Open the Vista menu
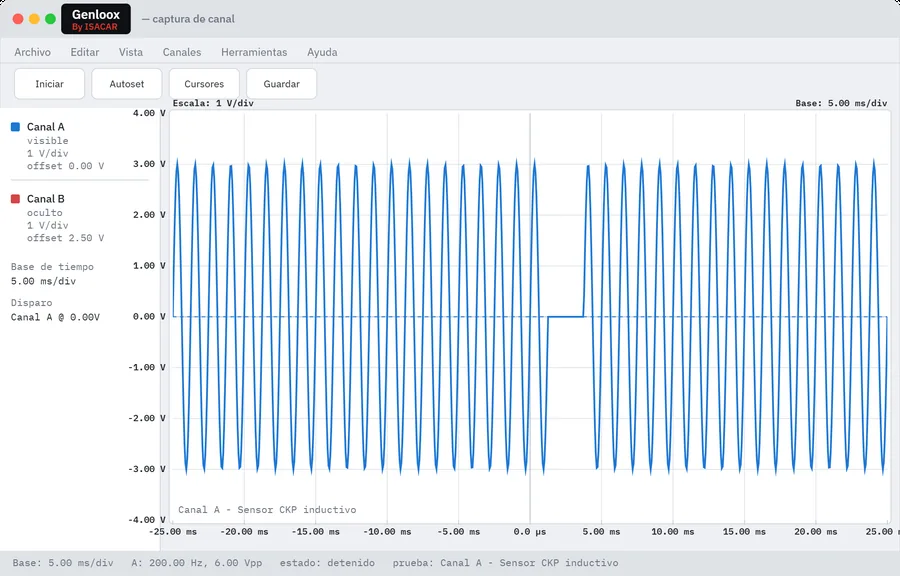This screenshot has height=576, width=900. 131,52
